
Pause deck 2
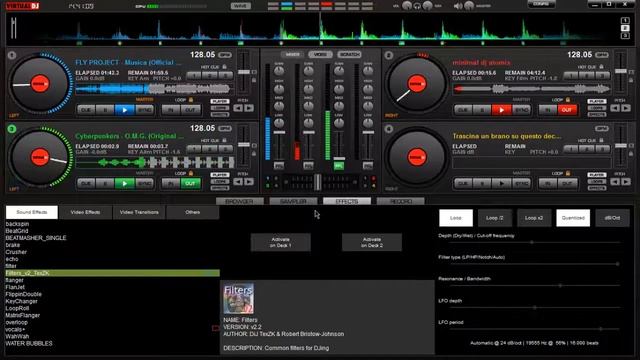click(x=482, y=110)
